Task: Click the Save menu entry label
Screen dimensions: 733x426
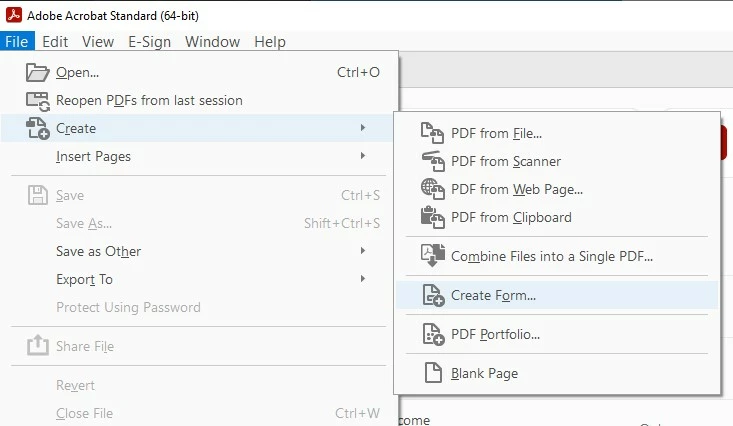Action: [70, 195]
